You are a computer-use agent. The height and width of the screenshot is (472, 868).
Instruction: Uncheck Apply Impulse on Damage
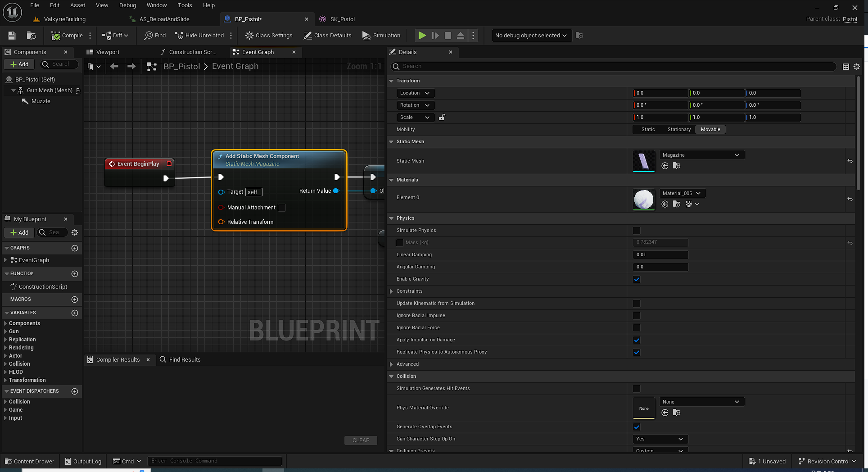point(637,340)
